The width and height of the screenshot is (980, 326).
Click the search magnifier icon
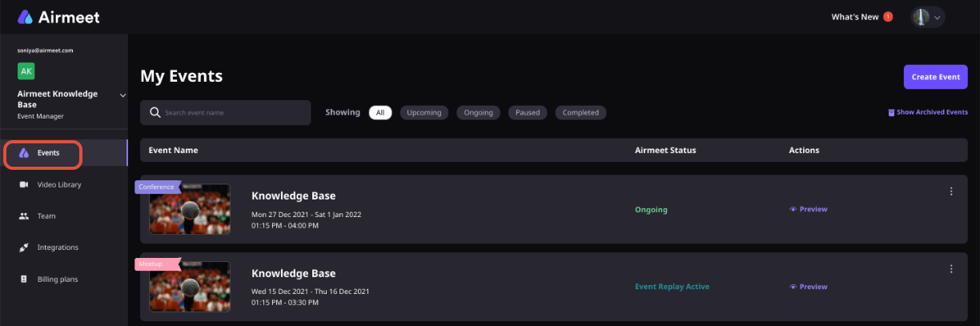click(155, 113)
